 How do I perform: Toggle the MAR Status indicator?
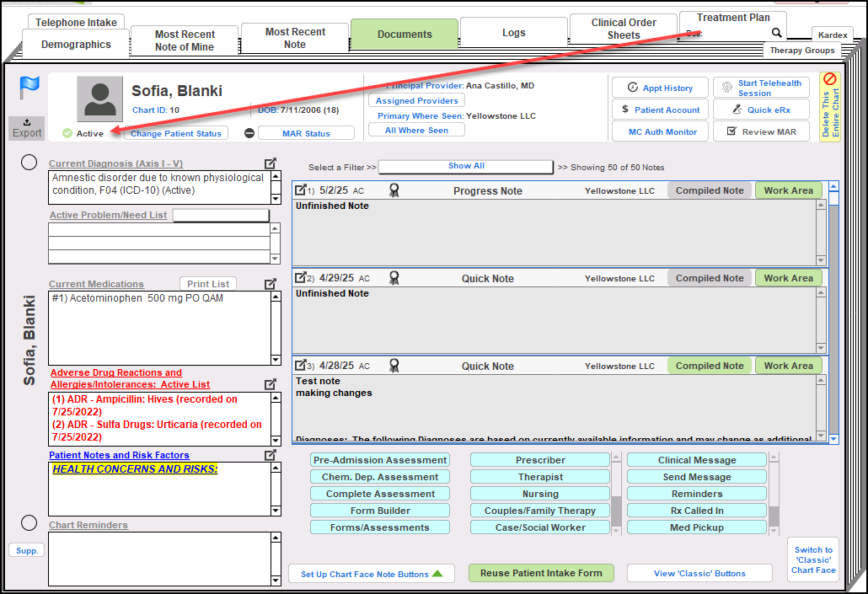pyautogui.click(x=249, y=133)
